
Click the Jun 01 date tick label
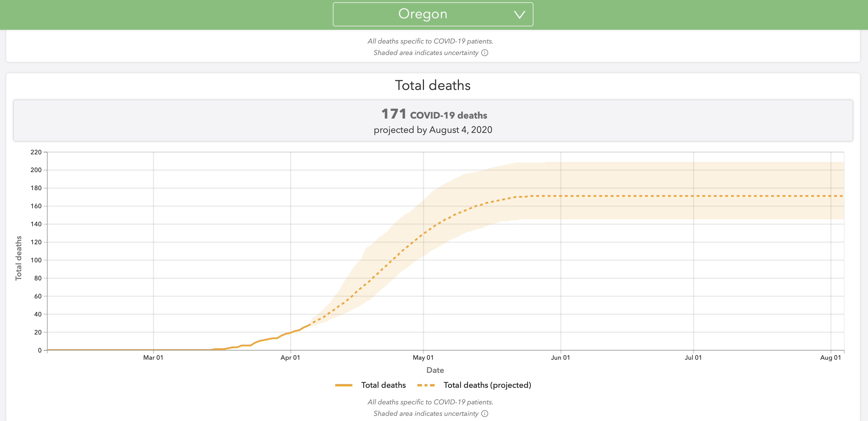tap(560, 357)
